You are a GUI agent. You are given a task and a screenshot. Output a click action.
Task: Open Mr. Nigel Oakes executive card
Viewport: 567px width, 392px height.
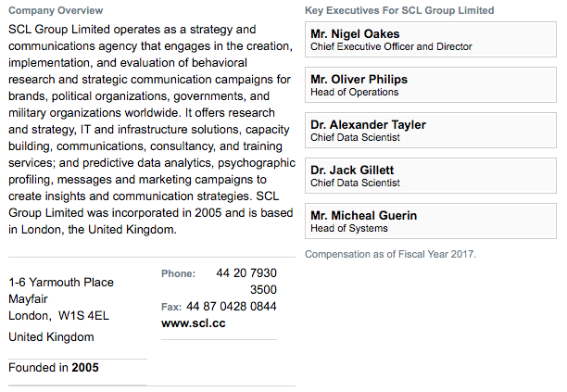point(430,40)
